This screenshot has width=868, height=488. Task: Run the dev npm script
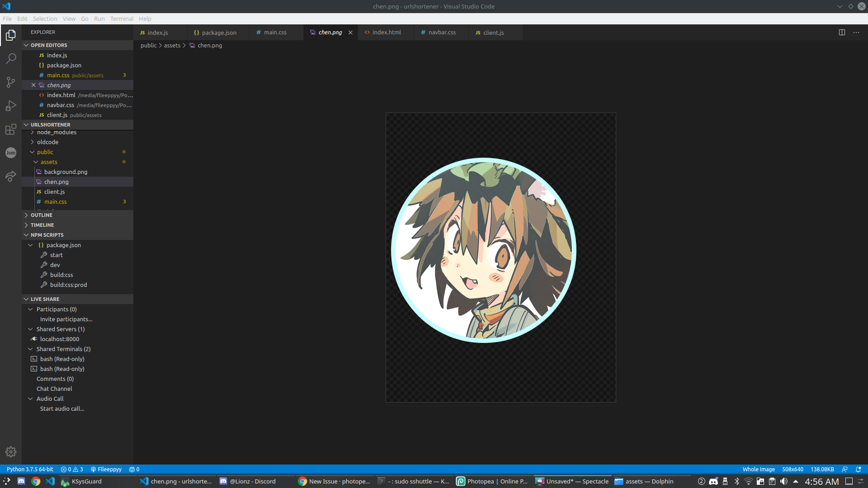(x=77, y=265)
